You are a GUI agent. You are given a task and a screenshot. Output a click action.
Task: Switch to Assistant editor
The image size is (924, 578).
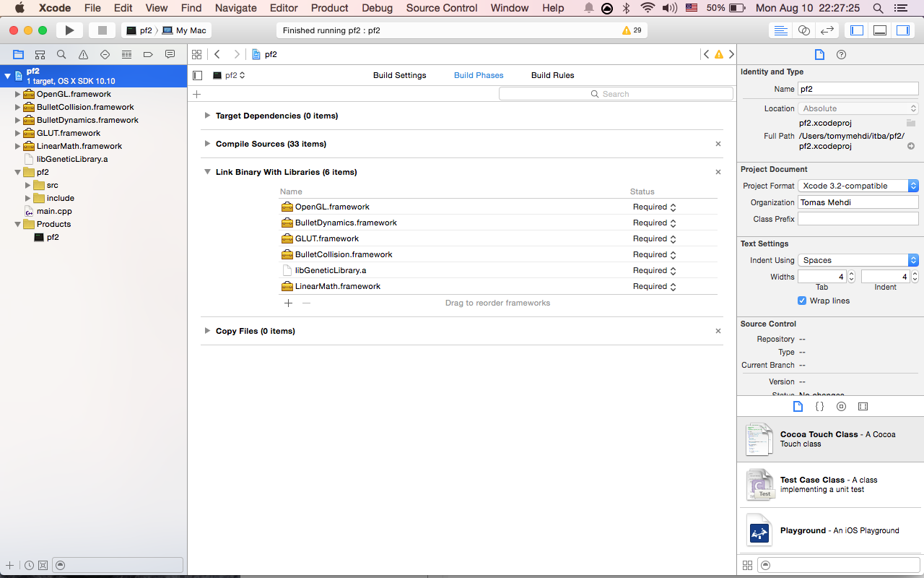click(x=803, y=30)
